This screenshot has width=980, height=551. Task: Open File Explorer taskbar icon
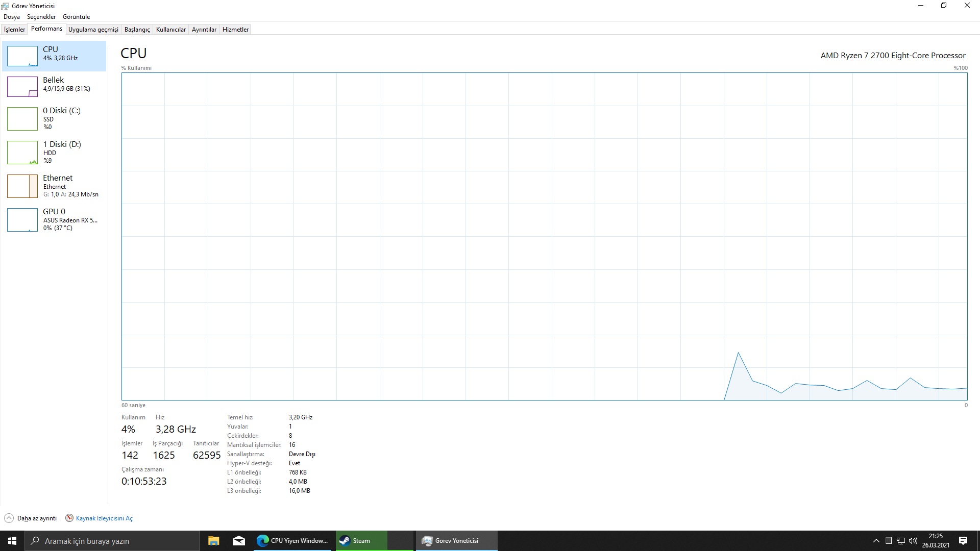[x=213, y=541]
